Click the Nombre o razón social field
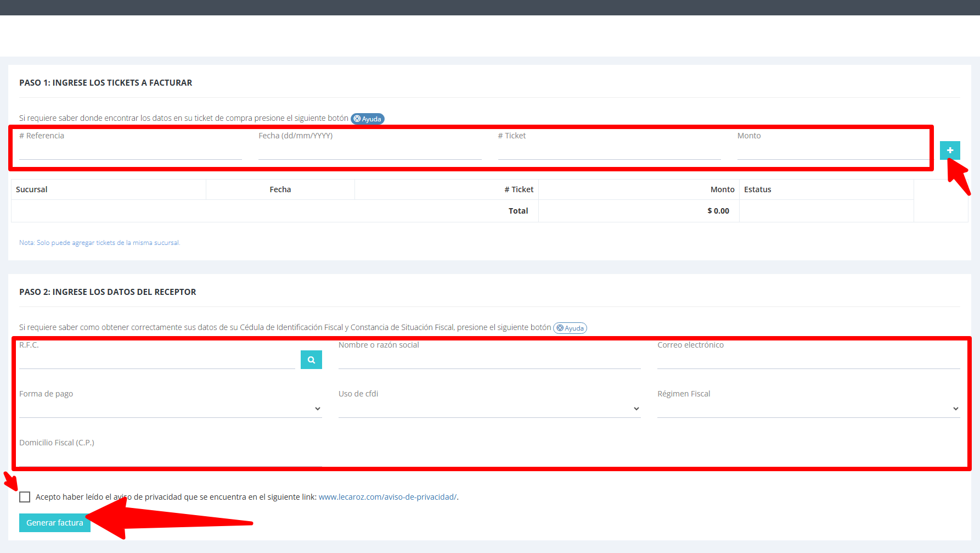980x553 pixels. coord(489,360)
